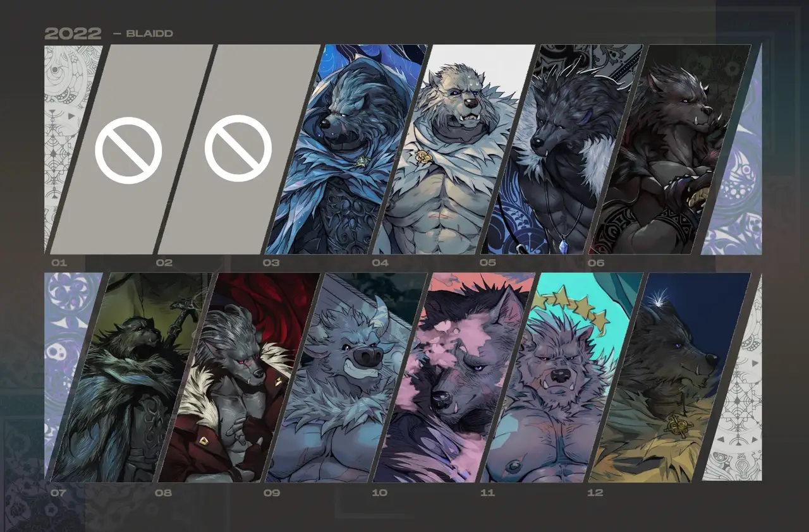Click the 07 month number label
809x532 pixels.
(x=57, y=492)
